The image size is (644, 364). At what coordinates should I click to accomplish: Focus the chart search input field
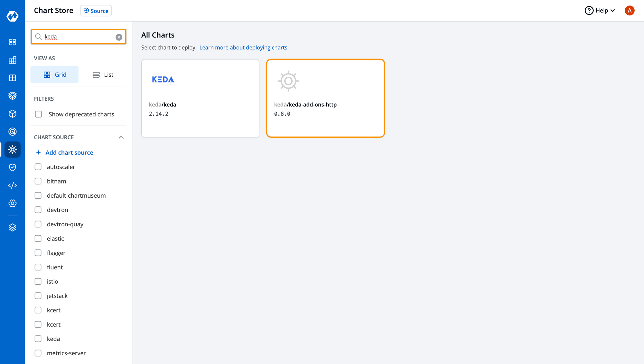click(x=79, y=37)
